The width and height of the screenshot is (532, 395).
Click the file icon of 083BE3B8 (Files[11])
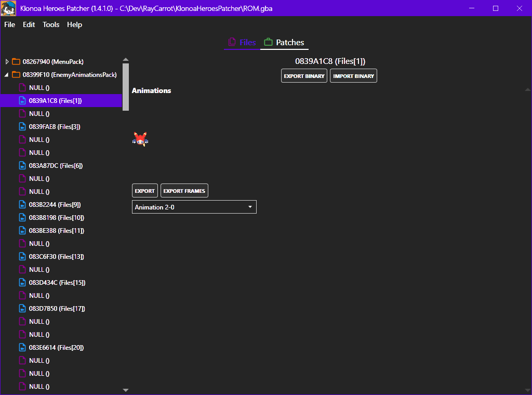[x=22, y=231]
